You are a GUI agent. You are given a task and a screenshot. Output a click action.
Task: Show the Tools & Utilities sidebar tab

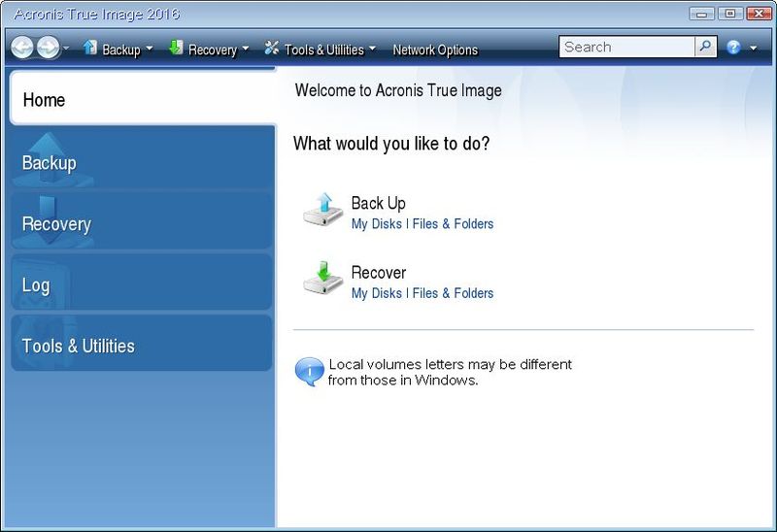pyautogui.click(x=142, y=346)
